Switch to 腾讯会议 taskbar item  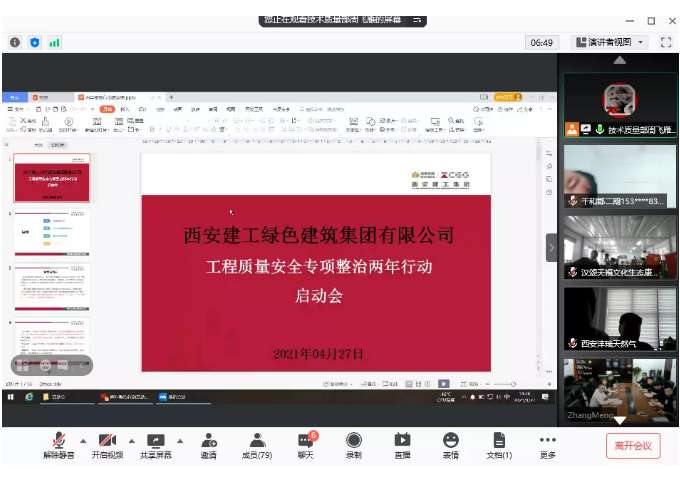[183, 397]
